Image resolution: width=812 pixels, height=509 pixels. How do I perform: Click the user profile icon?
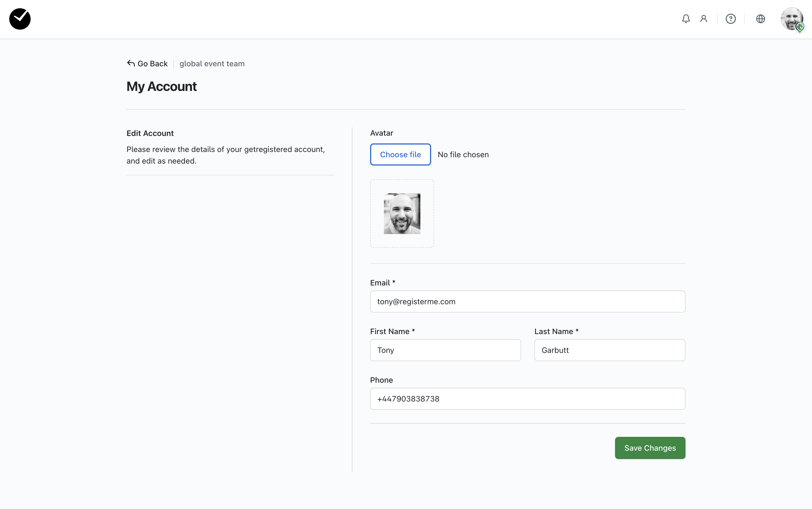point(704,19)
